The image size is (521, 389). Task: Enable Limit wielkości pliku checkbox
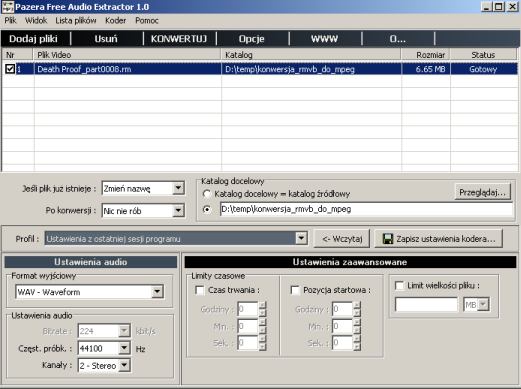tap(399, 286)
